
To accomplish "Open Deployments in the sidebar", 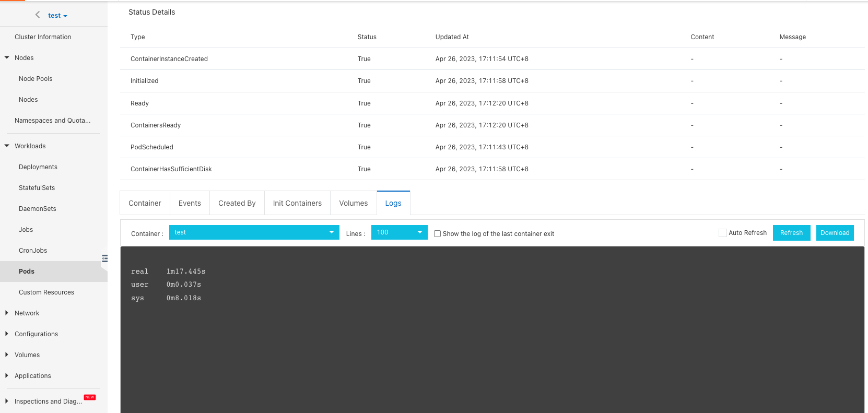I will [x=38, y=167].
